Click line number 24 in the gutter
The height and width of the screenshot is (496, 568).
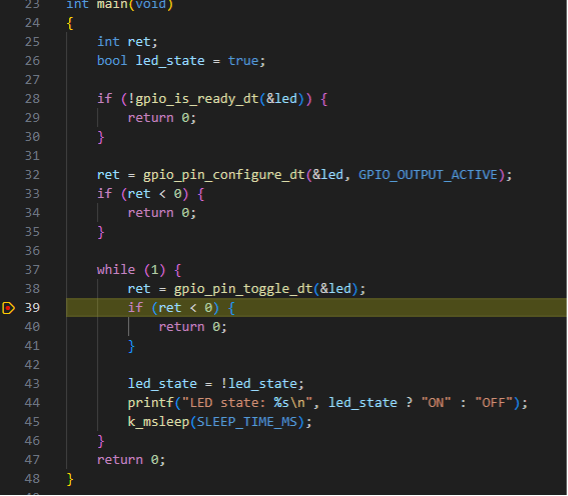[x=32, y=23]
